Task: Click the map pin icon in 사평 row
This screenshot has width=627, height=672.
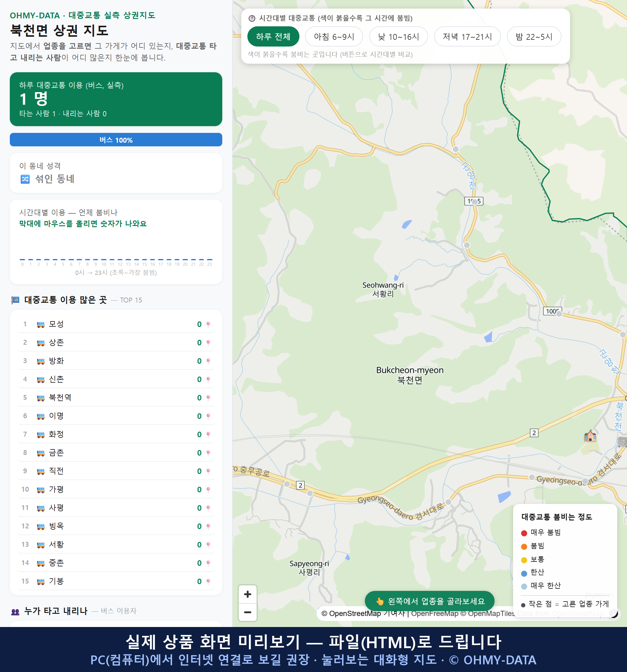Action: point(208,508)
